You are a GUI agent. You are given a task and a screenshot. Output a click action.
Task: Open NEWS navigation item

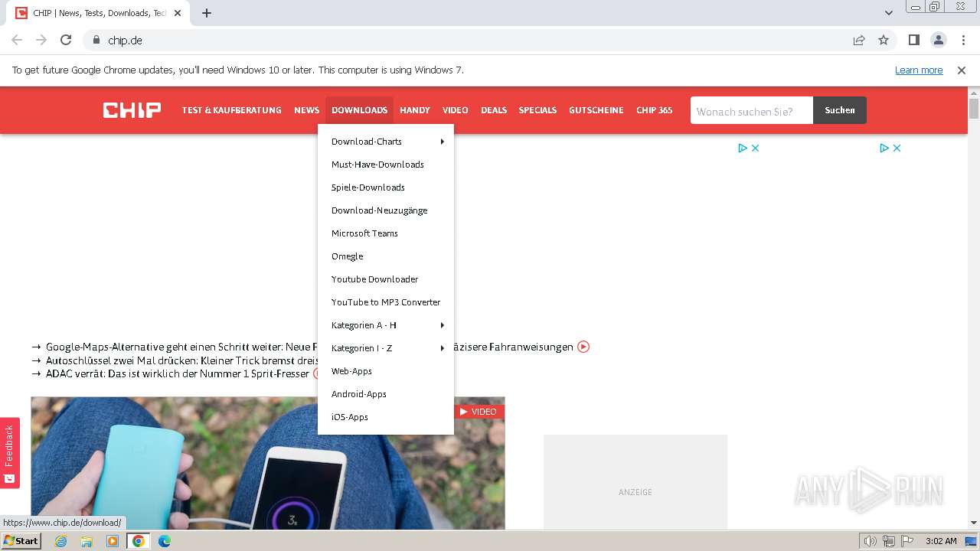click(306, 110)
